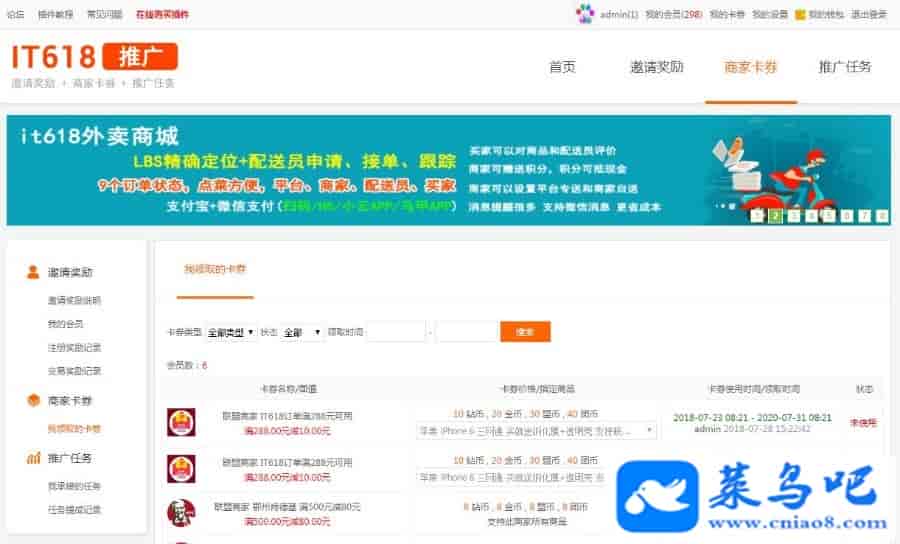This screenshot has width=900, height=544.
Task: Open 我的会员(298) in top bar
Action: pos(674,14)
